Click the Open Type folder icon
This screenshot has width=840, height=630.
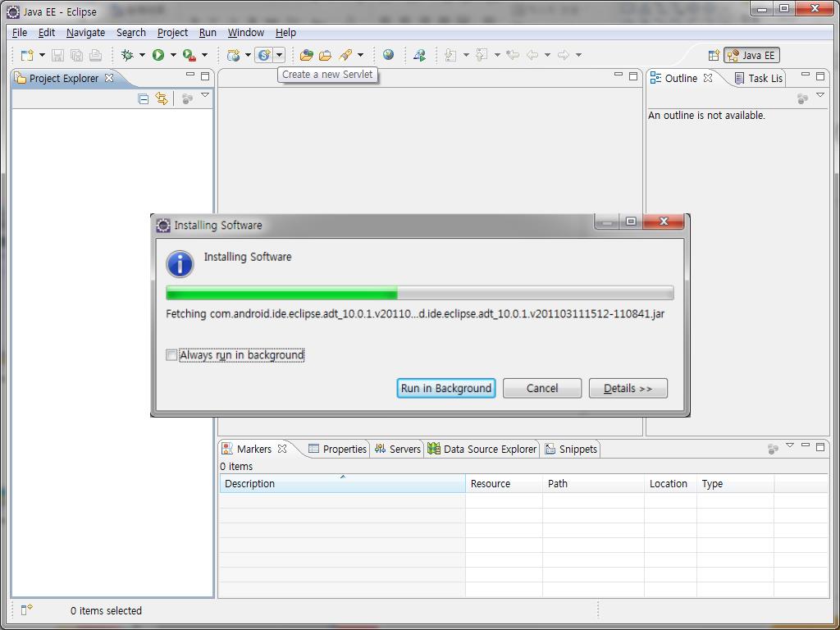[x=307, y=55]
